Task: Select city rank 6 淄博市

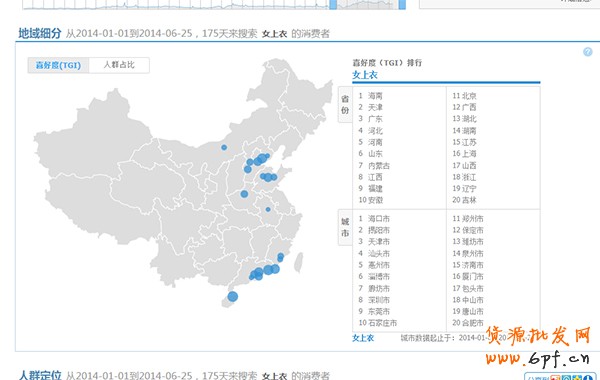Action: [374, 276]
